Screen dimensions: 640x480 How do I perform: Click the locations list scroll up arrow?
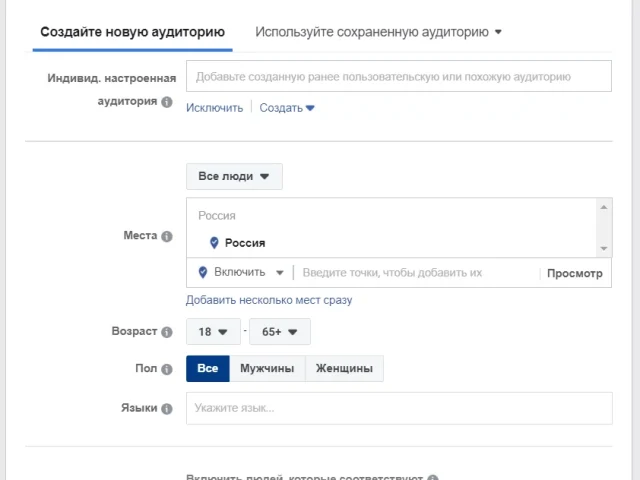click(x=604, y=207)
